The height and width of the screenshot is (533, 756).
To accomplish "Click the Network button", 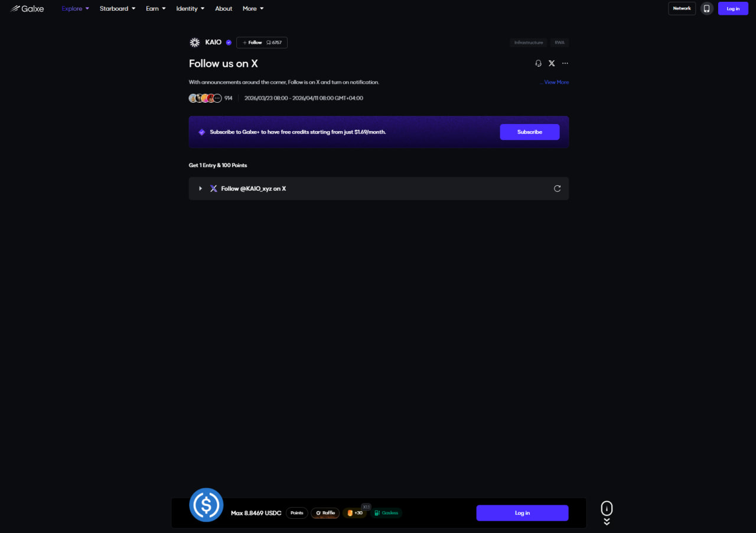I will 682,8.
